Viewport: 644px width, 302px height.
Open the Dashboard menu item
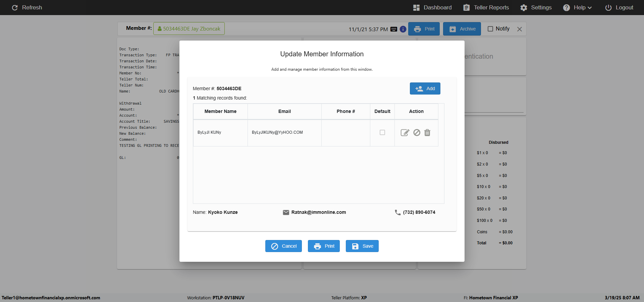[432, 7]
